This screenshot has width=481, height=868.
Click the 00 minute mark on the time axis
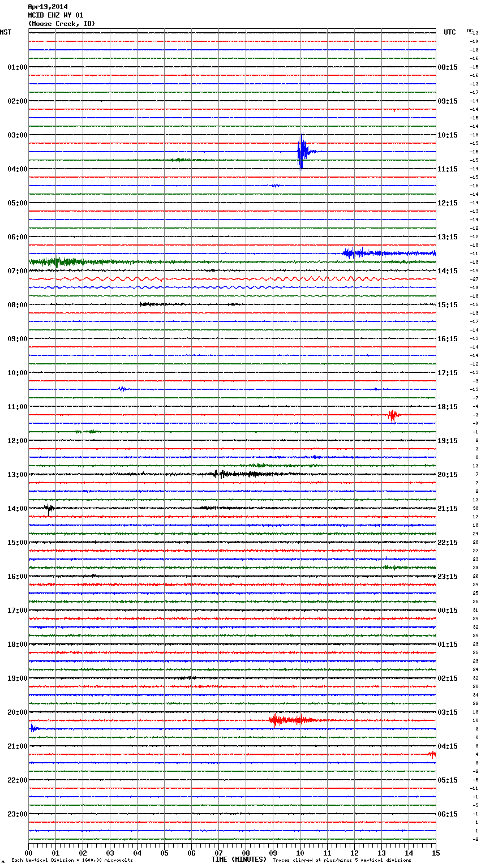tap(29, 853)
